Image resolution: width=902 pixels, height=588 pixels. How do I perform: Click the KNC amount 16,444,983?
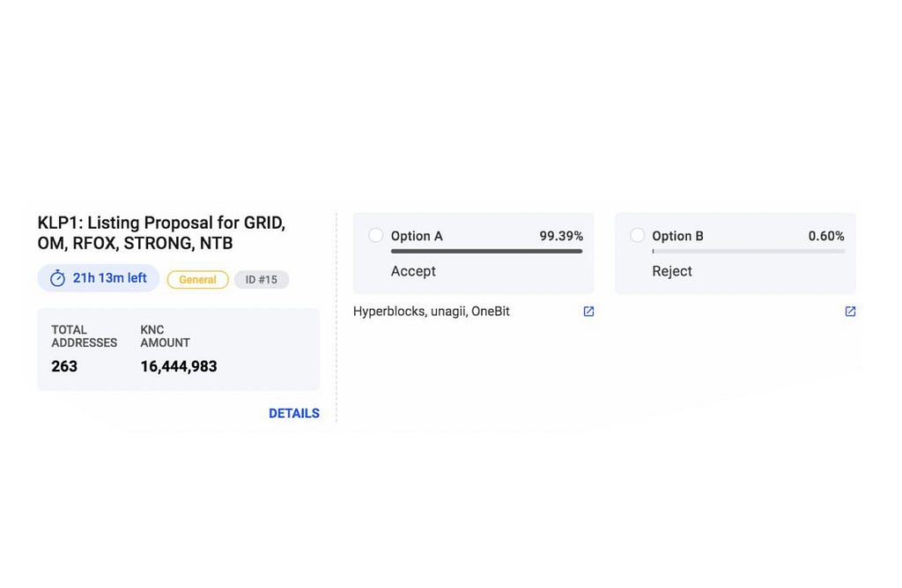(179, 366)
